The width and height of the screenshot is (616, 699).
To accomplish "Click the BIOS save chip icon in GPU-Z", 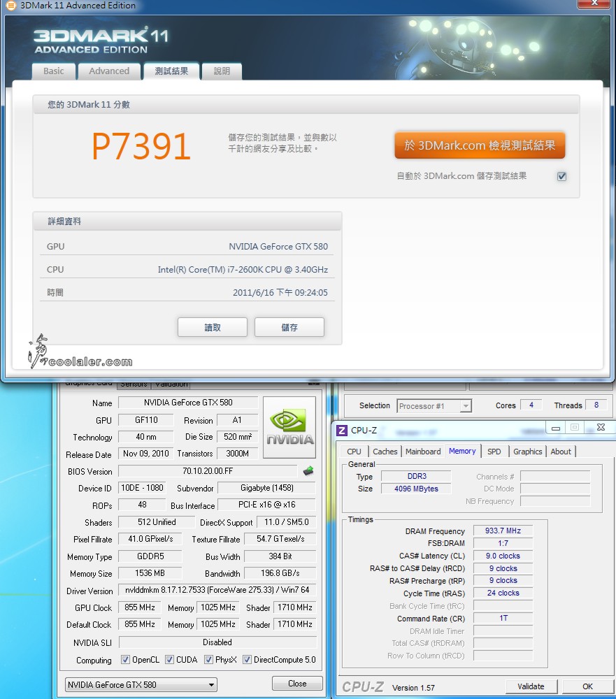I will tap(308, 470).
